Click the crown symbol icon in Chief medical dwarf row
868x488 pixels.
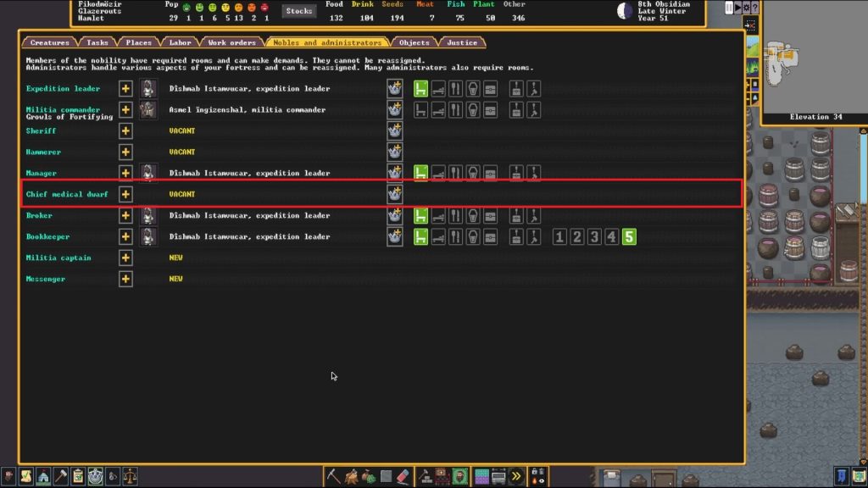395,194
